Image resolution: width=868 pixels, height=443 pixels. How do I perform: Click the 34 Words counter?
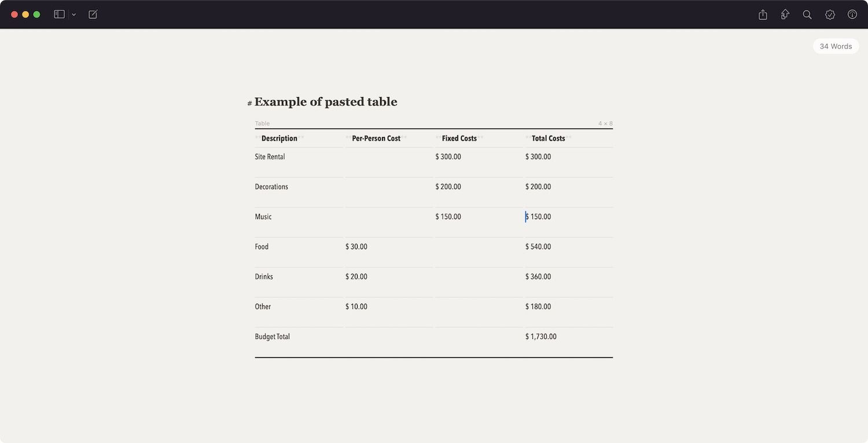(836, 46)
